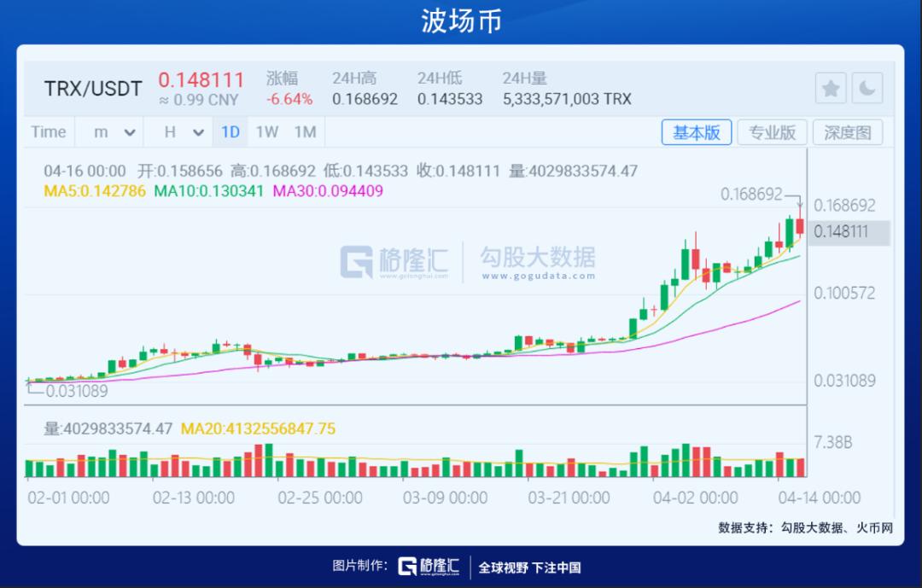The height and width of the screenshot is (588, 922).
Task: Click the 基本版 button
Action: 697,132
